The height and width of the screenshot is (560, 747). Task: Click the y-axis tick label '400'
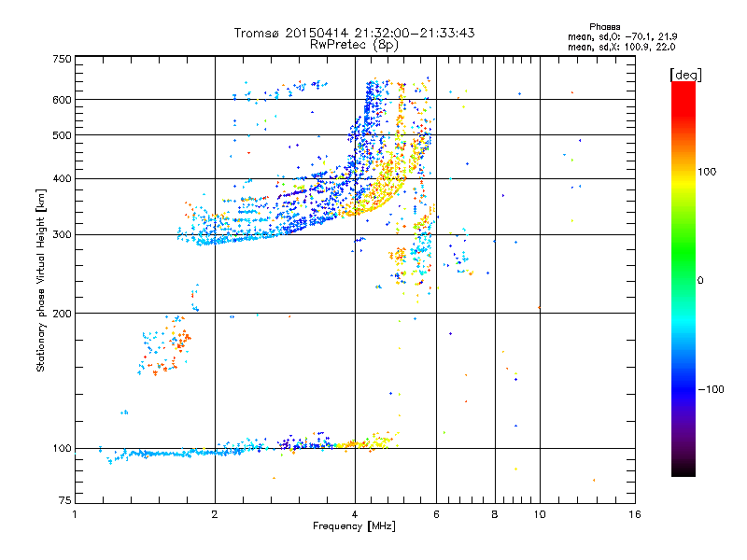click(x=63, y=179)
